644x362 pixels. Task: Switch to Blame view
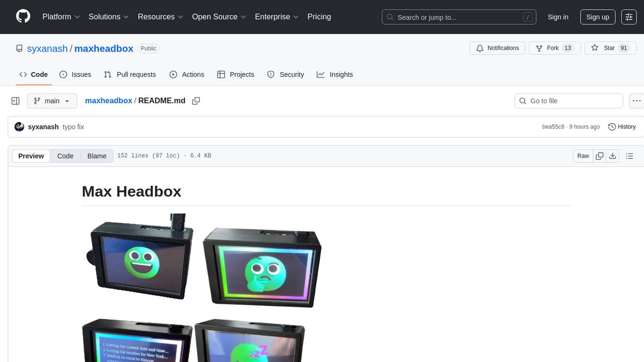click(97, 156)
